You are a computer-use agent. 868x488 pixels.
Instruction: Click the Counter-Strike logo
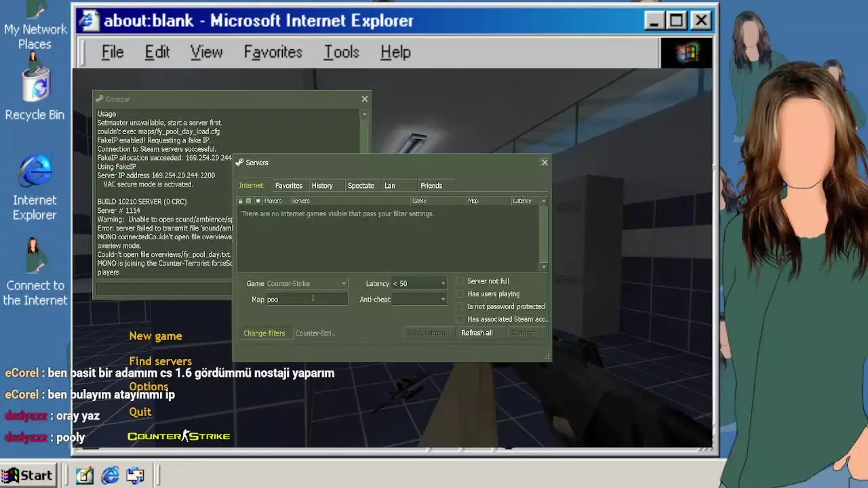(179, 436)
